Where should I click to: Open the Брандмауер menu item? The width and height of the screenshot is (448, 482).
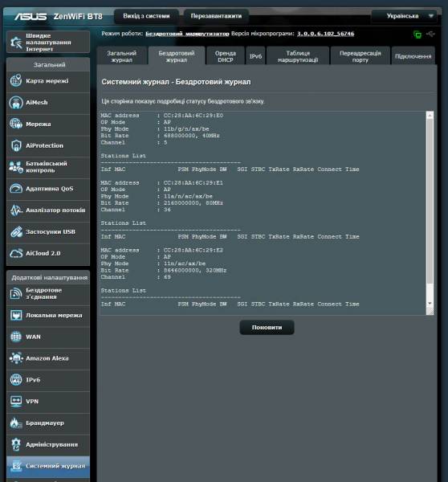48,423
